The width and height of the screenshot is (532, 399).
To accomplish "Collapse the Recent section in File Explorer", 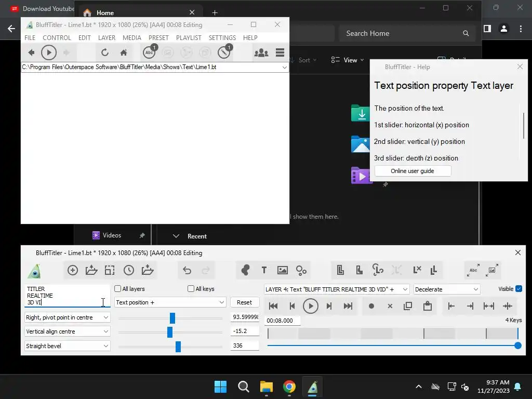I will (x=176, y=236).
